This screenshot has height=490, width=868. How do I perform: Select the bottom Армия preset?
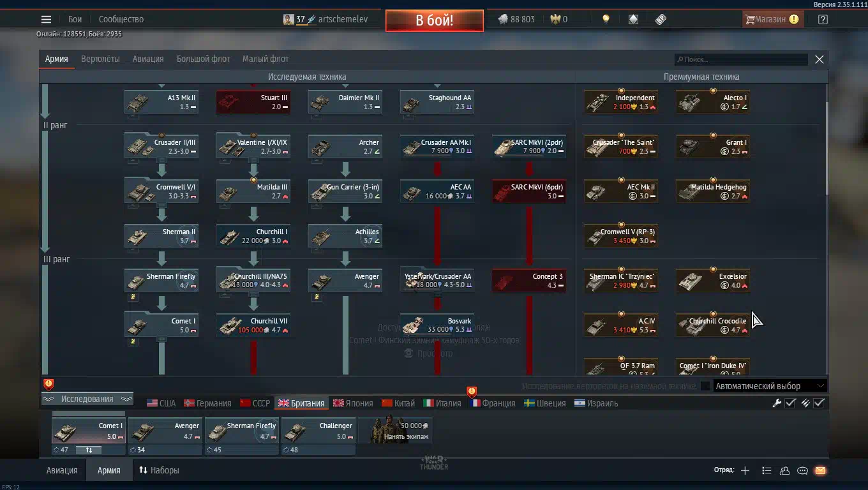click(108, 470)
